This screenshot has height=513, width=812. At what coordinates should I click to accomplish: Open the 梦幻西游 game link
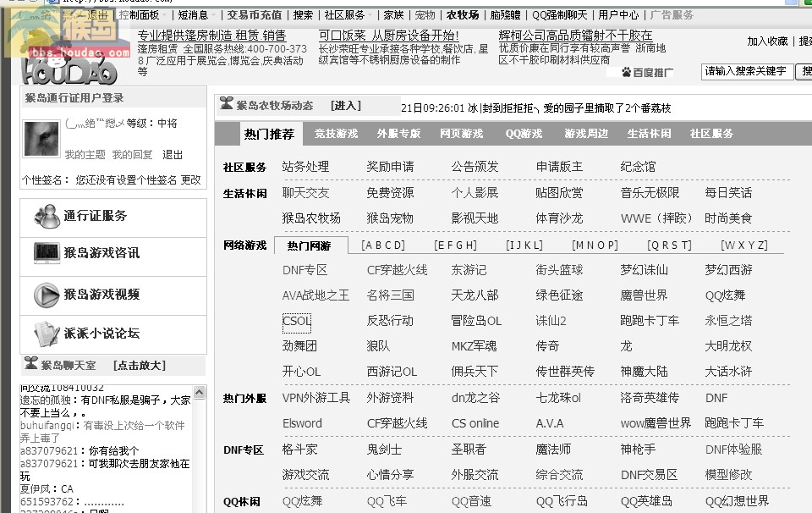coord(728,271)
